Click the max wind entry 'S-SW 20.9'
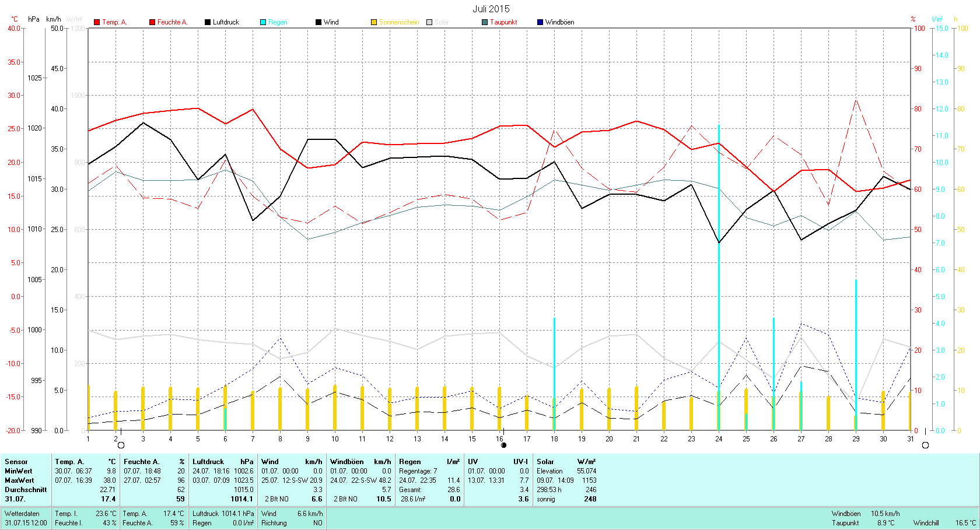The image size is (980, 530). click(307, 480)
